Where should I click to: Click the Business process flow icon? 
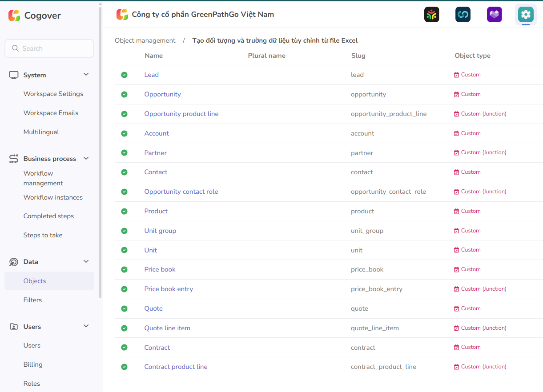click(x=14, y=159)
